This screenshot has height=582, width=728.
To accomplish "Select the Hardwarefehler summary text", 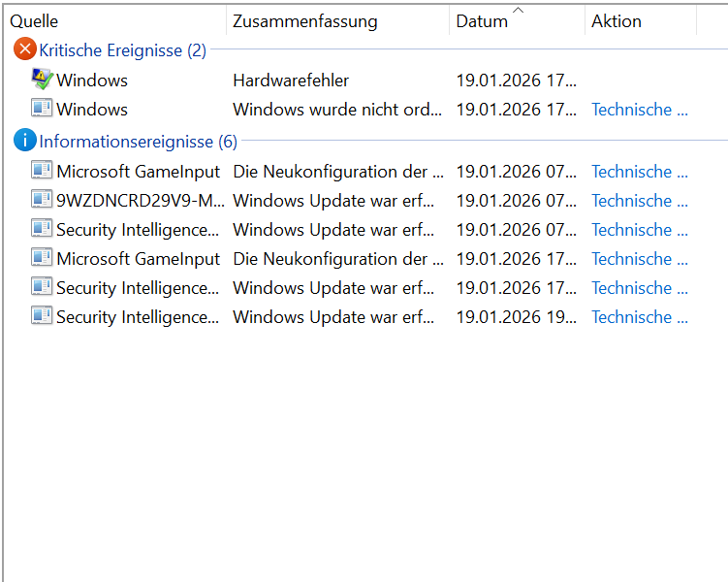I will click(x=291, y=81).
